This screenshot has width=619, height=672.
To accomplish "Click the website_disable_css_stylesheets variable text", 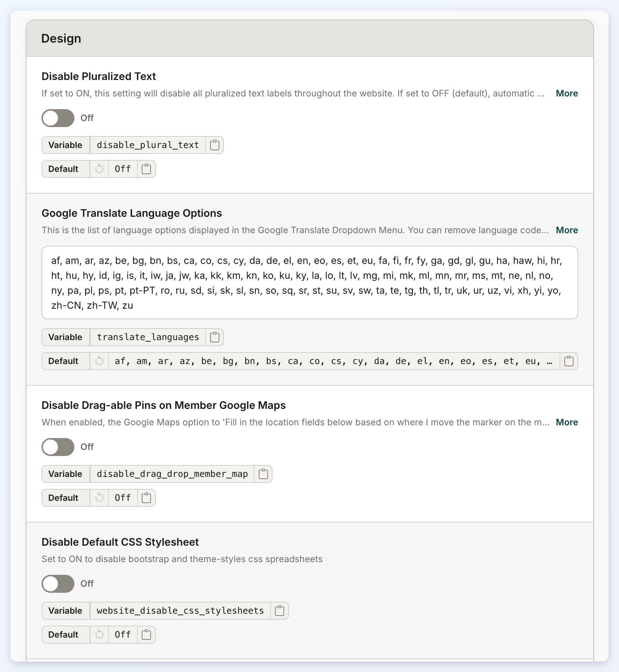I will [181, 611].
